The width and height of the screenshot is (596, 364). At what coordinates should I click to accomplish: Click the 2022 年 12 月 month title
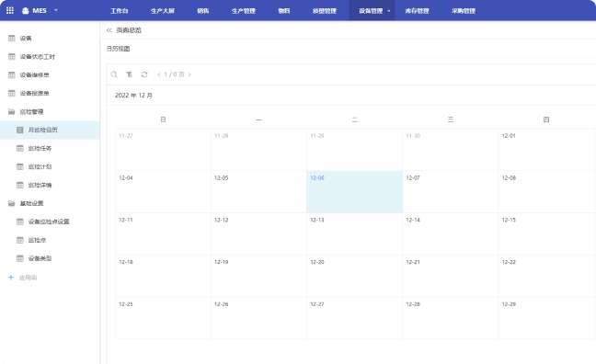coord(133,96)
